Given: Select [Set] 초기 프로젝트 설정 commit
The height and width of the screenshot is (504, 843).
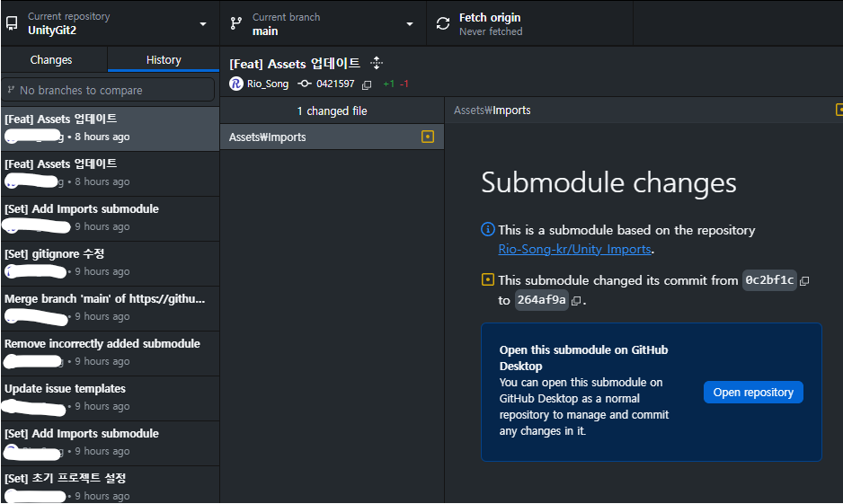Looking at the screenshot, I should pyautogui.click(x=110, y=486).
